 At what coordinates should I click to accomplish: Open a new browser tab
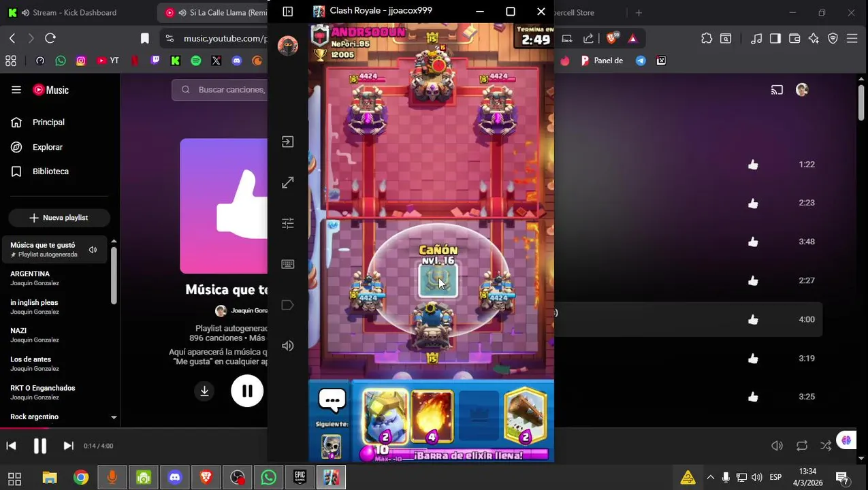[x=639, y=12]
